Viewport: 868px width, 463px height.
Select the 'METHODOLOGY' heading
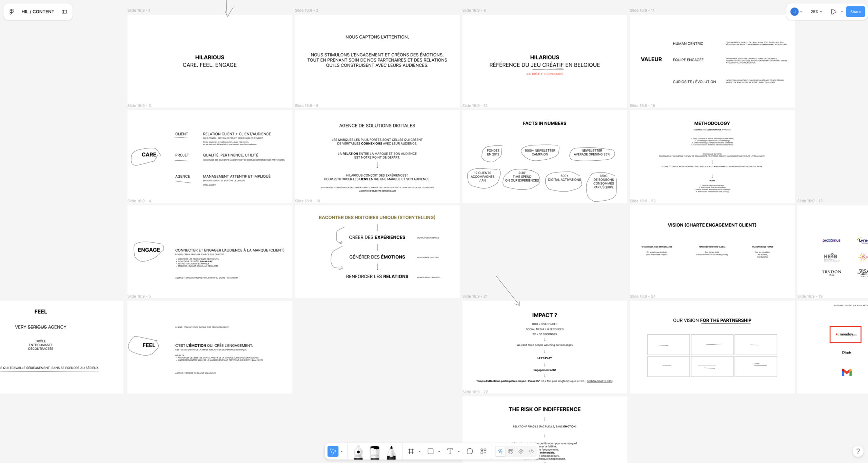[712, 123]
